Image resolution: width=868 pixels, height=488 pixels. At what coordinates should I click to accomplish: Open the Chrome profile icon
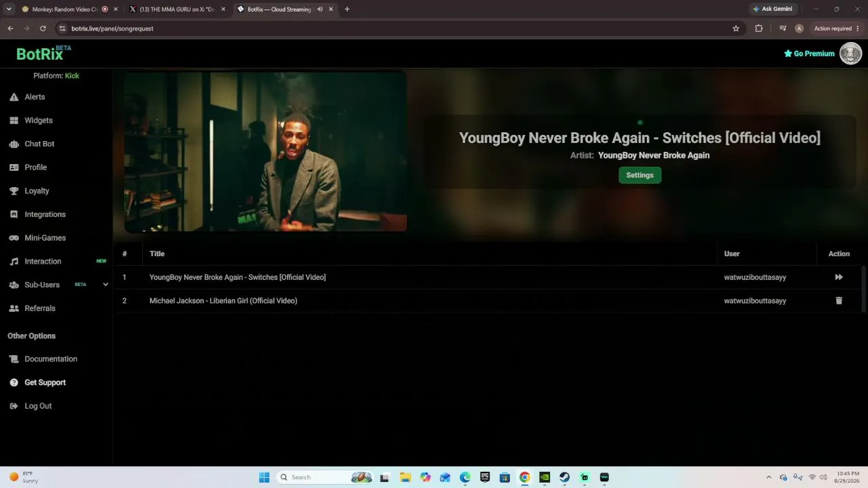(x=799, y=28)
